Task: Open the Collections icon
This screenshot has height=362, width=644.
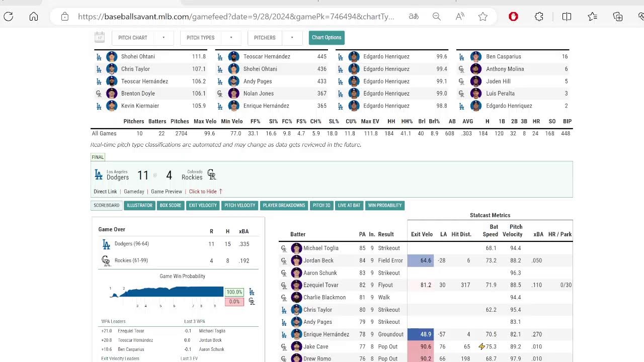Action: point(618,17)
